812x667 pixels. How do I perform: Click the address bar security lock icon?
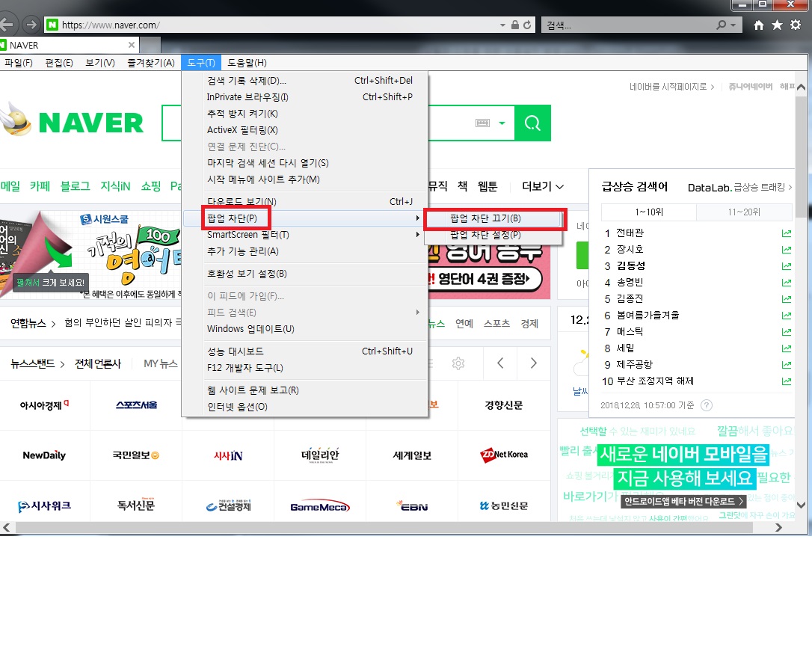[514, 25]
